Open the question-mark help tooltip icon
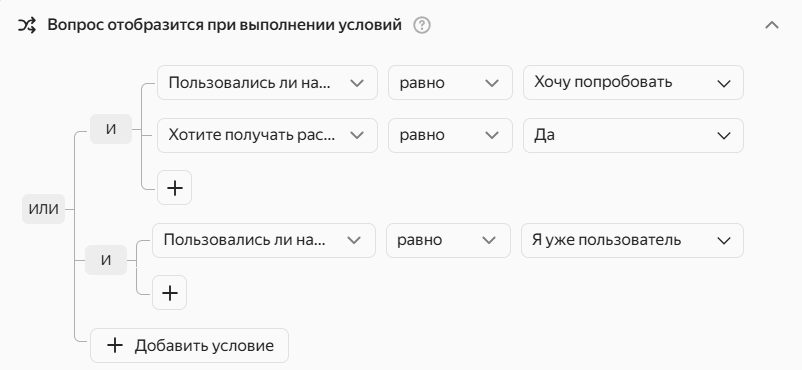 click(422, 25)
